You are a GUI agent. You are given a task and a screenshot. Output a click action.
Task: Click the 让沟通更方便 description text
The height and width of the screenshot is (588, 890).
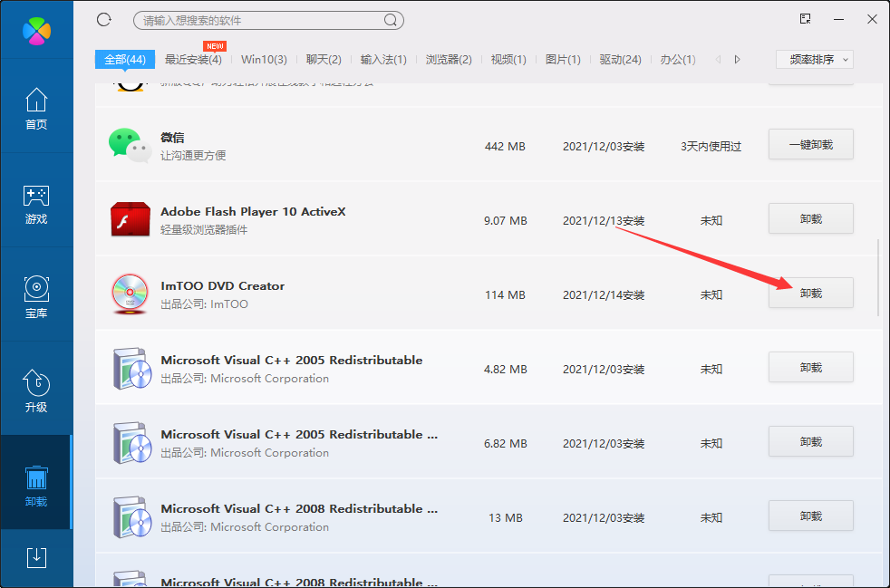coord(193,156)
